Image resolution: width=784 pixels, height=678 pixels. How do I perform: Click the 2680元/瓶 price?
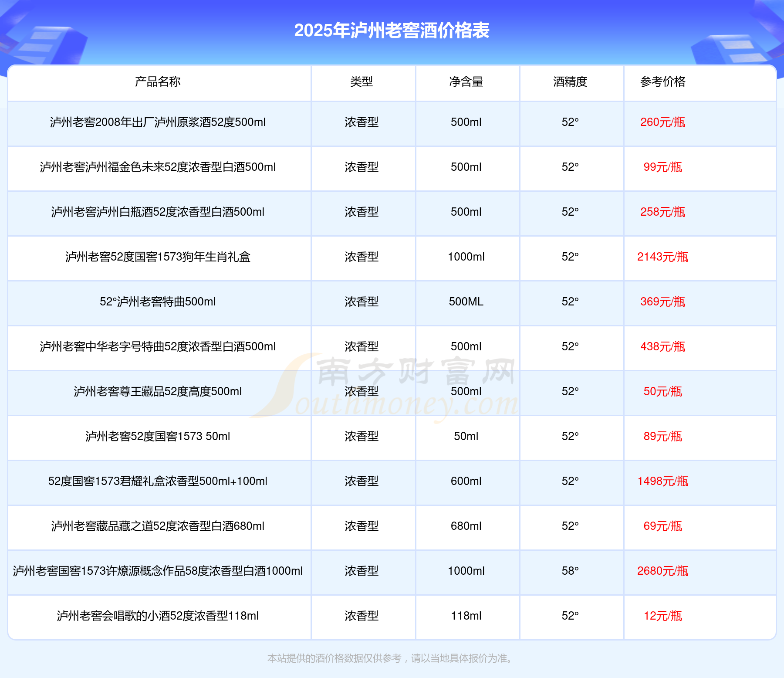(x=663, y=571)
